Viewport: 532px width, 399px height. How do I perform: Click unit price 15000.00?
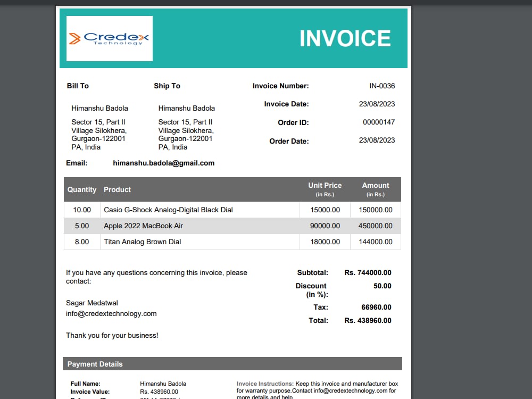325,210
